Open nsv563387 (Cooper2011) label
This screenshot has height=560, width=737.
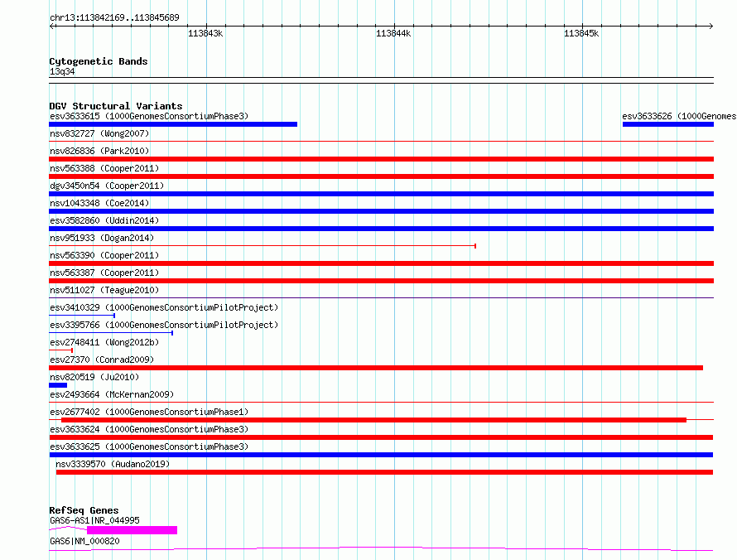tap(104, 273)
